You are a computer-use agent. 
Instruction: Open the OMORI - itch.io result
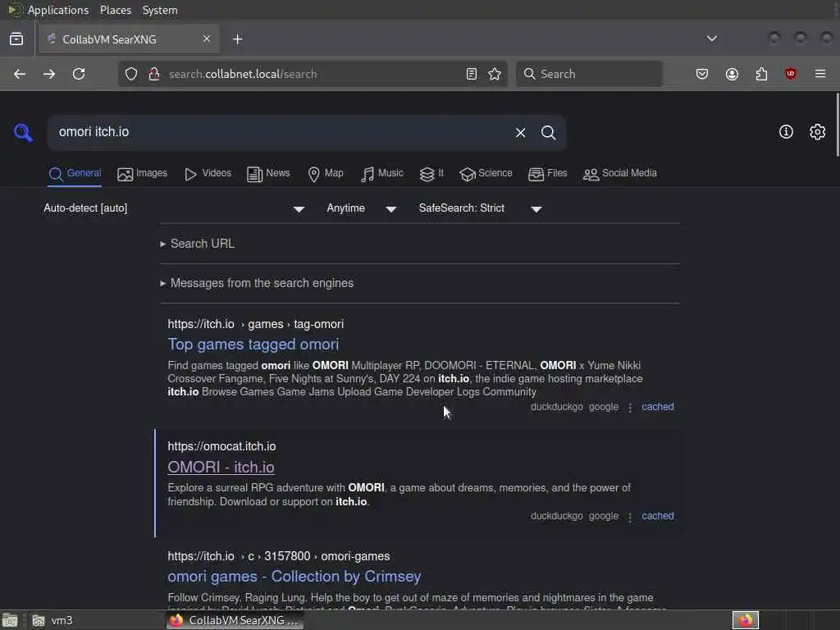coord(221,467)
